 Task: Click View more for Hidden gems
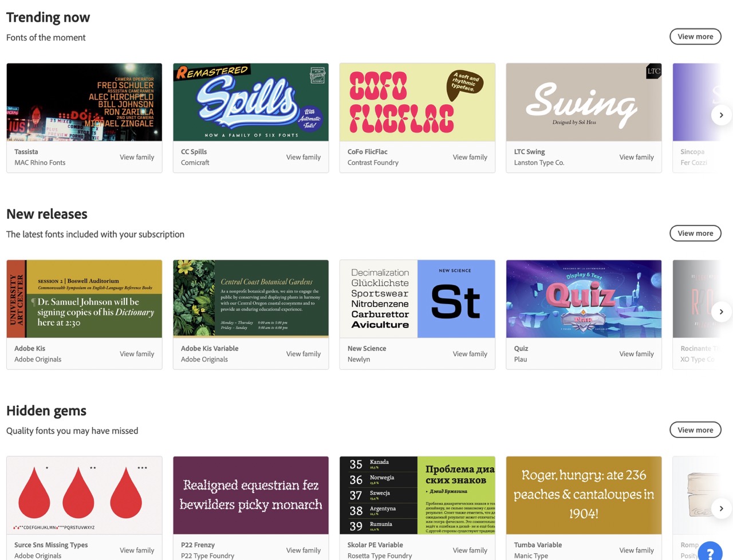[695, 430]
